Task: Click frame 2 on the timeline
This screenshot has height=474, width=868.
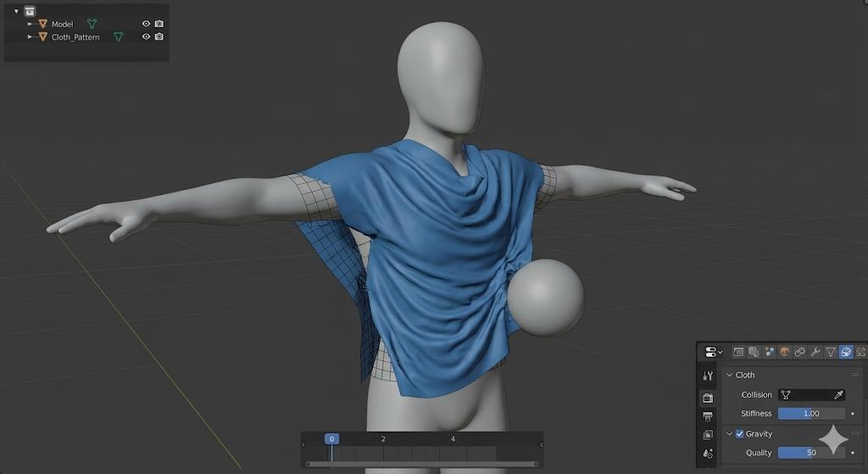Action: [383, 439]
